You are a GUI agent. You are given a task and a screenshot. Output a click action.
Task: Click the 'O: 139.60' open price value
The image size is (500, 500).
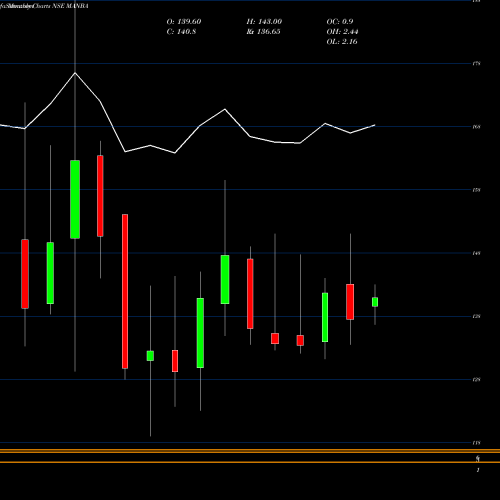pos(184,22)
